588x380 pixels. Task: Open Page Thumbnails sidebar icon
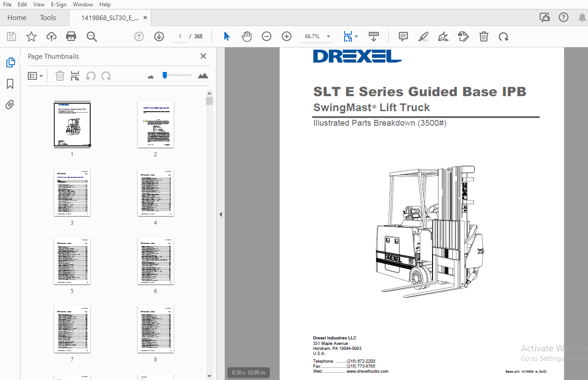(x=10, y=62)
